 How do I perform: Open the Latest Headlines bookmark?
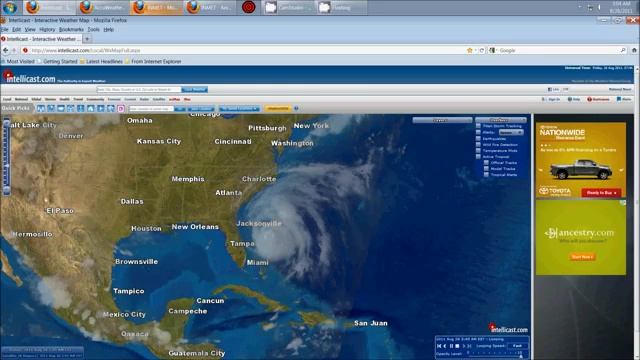[x=101, y=62]
